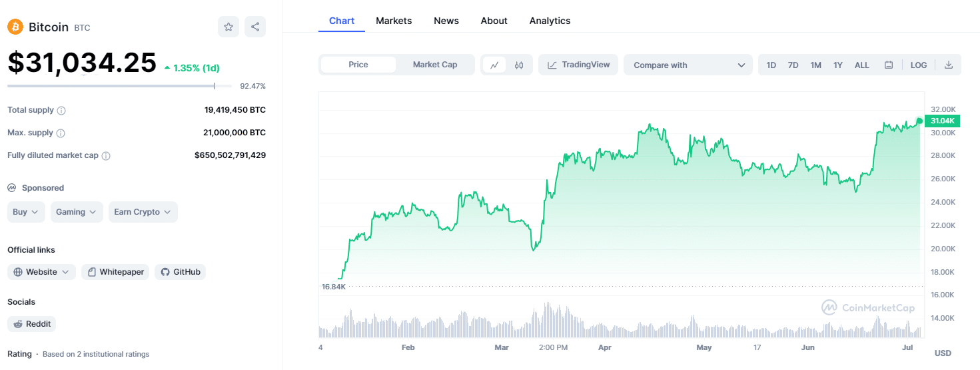The width and height of the screenshot is (980, 370).
Task: Open the Analytics tab
Action: (x=550, y=21)
